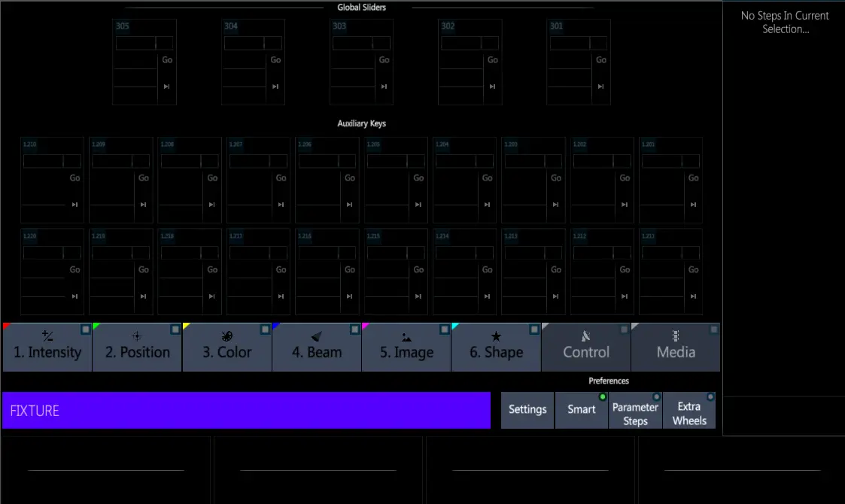Viewport: 845px width, 504px height.
Task: Tick the checkbox on the Intensity tab
Action: pyautogui.click(x=85, y=329)
